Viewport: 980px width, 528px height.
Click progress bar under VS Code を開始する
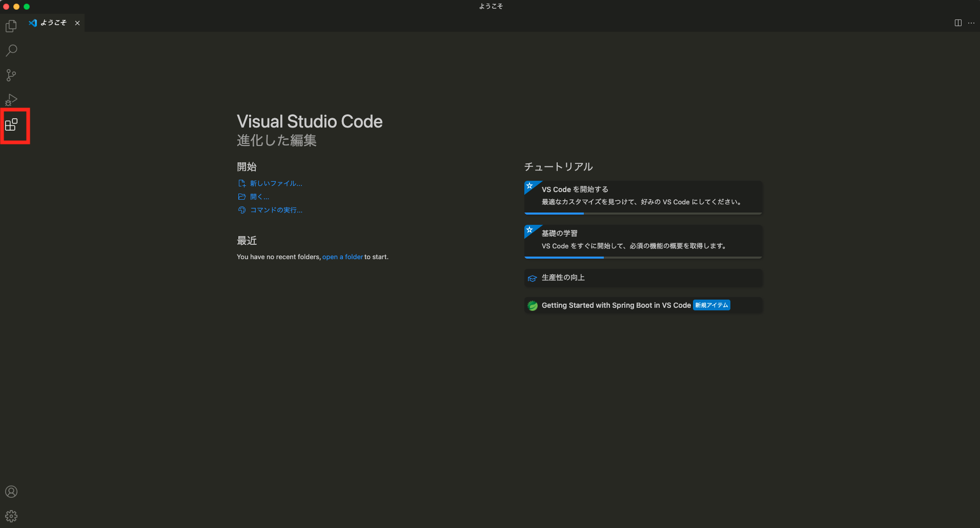[643, 213]
